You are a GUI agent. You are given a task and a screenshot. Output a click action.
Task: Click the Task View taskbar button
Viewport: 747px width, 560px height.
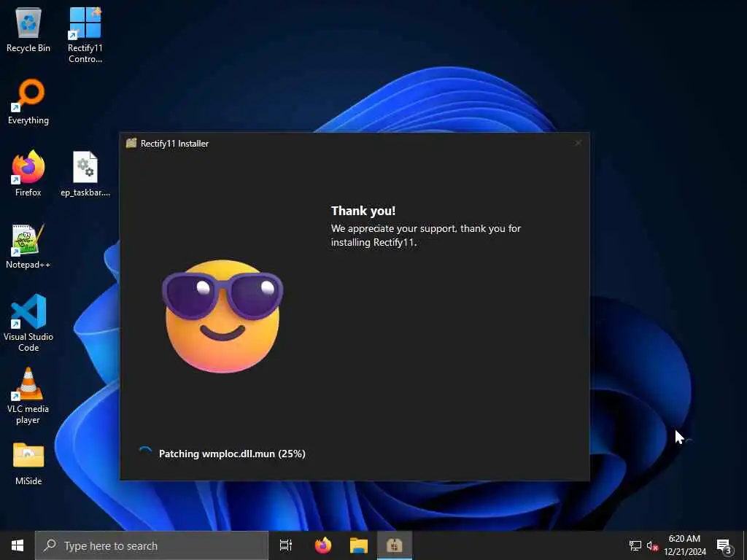[x=286, y=545]
